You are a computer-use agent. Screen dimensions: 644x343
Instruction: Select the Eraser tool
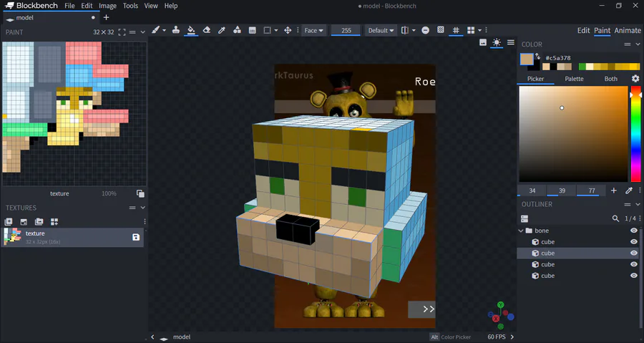coord(207,30)
